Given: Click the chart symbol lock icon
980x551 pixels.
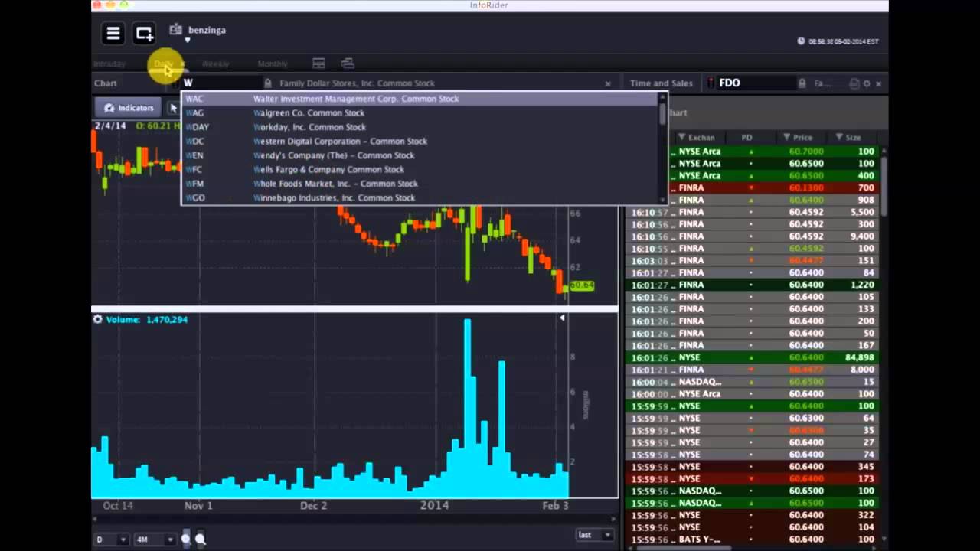Looking at the screenshot, I should (x=268, y=83).
